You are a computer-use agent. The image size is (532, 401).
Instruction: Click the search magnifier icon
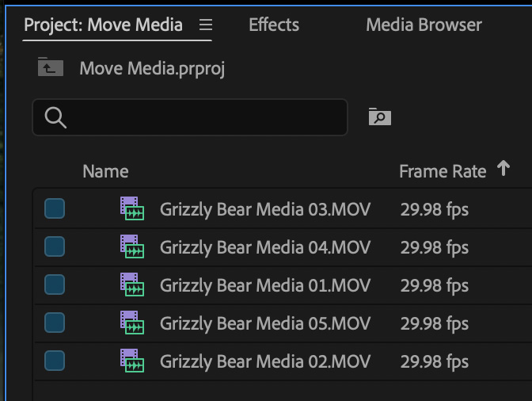pos(55,117)
